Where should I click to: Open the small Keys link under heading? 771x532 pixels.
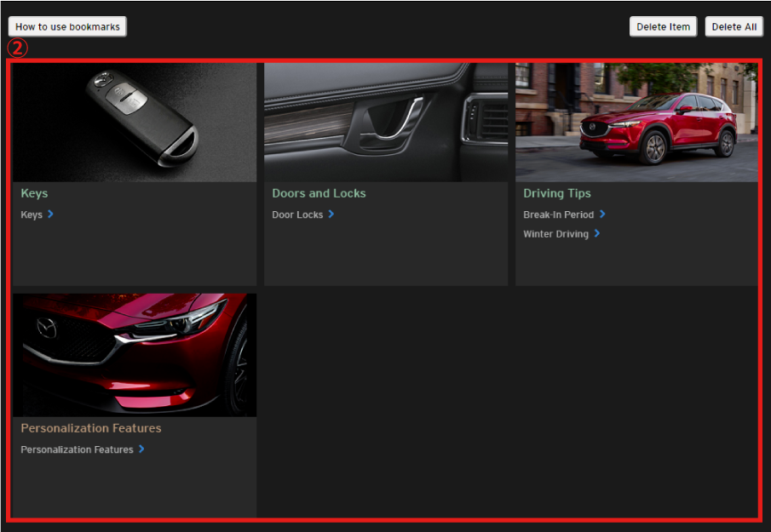pos(32,215)
